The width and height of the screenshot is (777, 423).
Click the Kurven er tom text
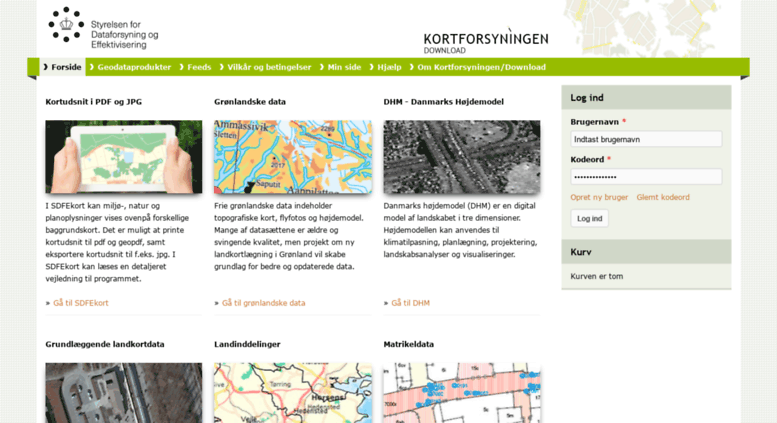pyautogui.click(x=597, y=276)
